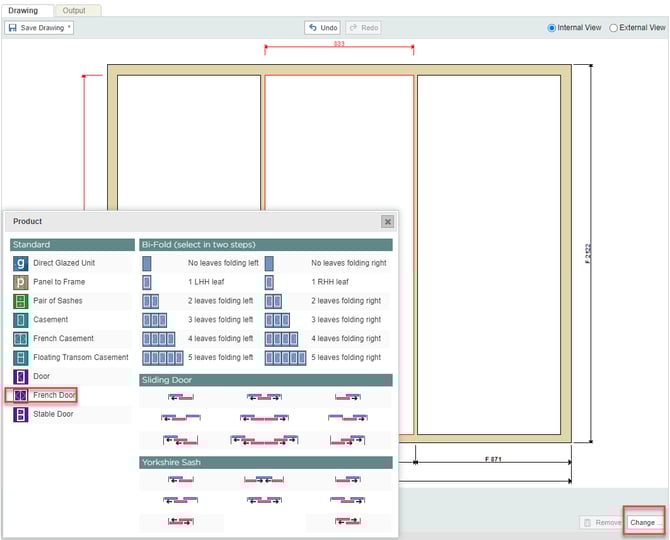Select the French Door icon
The width and height of the screenshot is (670, 540).
(20, 396)
